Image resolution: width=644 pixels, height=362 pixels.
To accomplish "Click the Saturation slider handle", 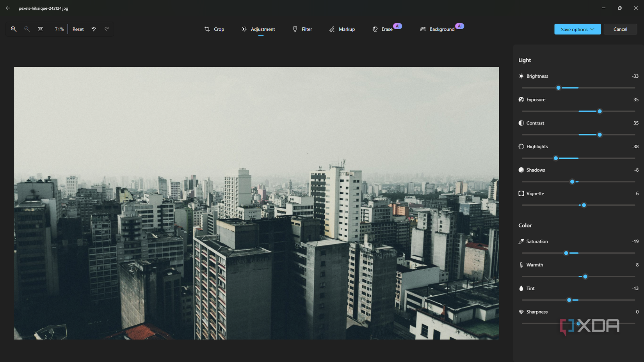I will 566,253.
